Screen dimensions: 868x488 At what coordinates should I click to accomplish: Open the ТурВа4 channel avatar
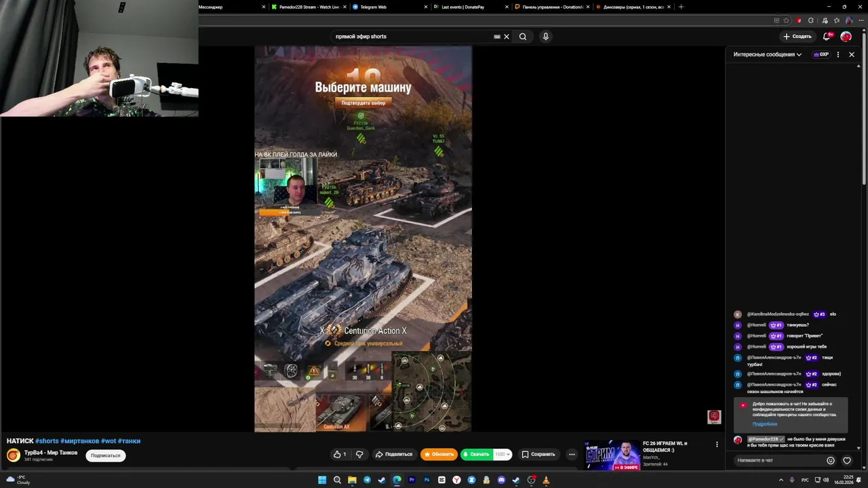(x=13, y=455)
